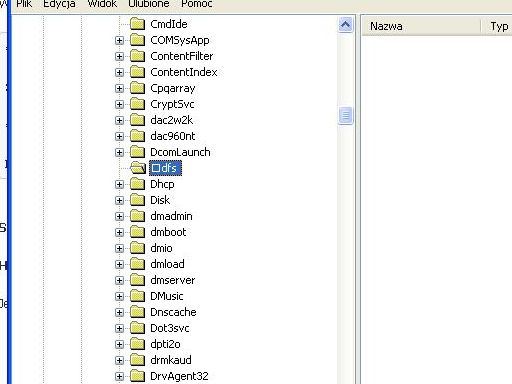Image resolution: width=512 pixels, height=384 pixels.
Task: Click the CryptSvc folder icon
Action: (137, 104)
